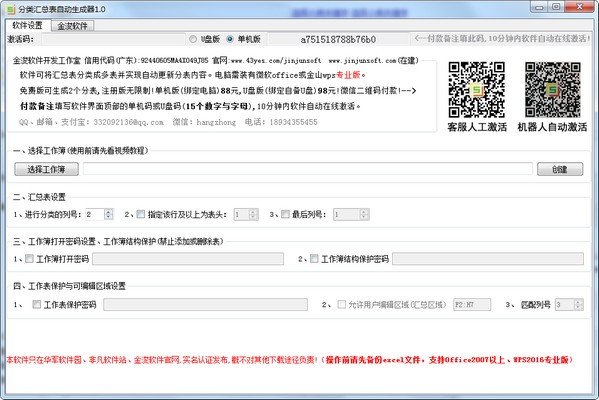Select the U盘版 radio button
This screenshot has height=400, width=599.
pyautogui.click(x=193, y=39)
